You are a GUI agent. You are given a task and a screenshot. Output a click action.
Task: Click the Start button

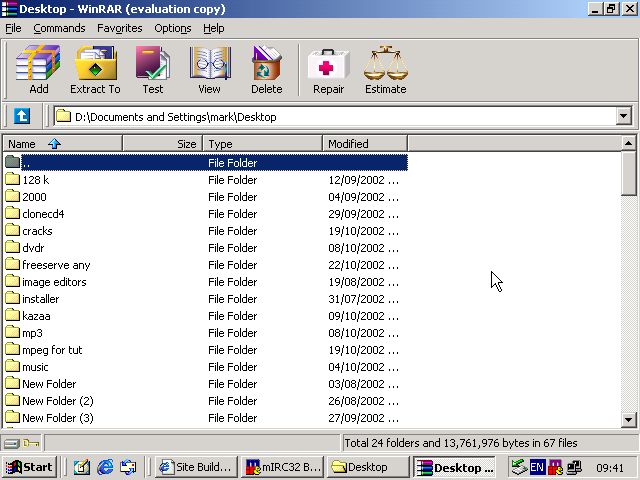30,467
